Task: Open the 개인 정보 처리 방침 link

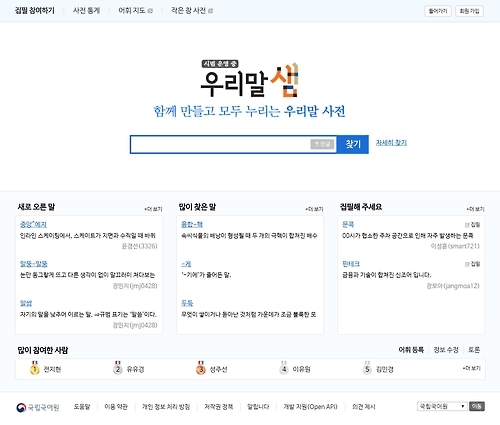Action: [x=166, y=407]
